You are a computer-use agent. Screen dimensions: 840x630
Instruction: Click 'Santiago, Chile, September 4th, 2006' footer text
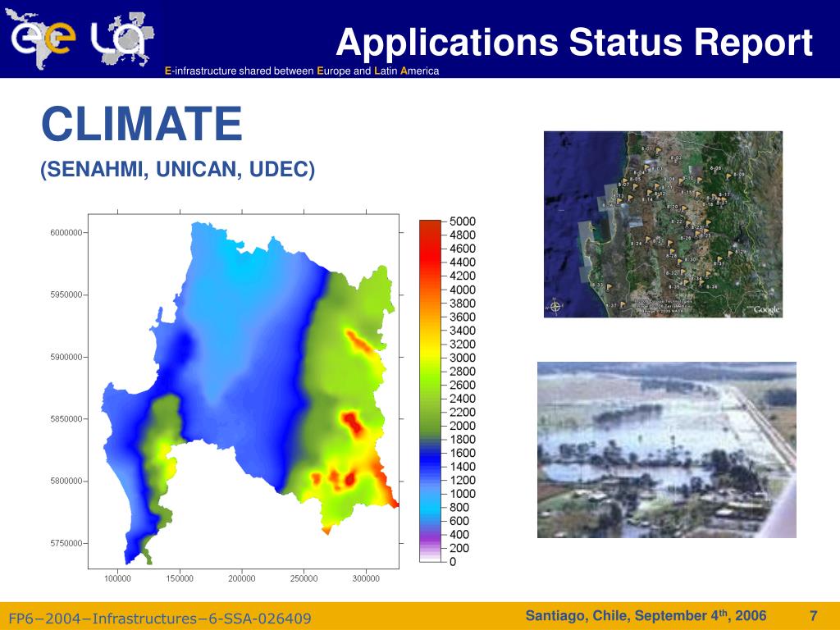coord(646,615)
